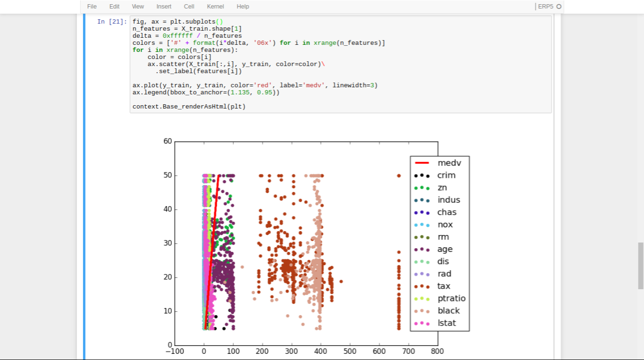This screenshot has height=360, width=644.
Task: Click the indus legend label
Action: click(x=449, y=200)
